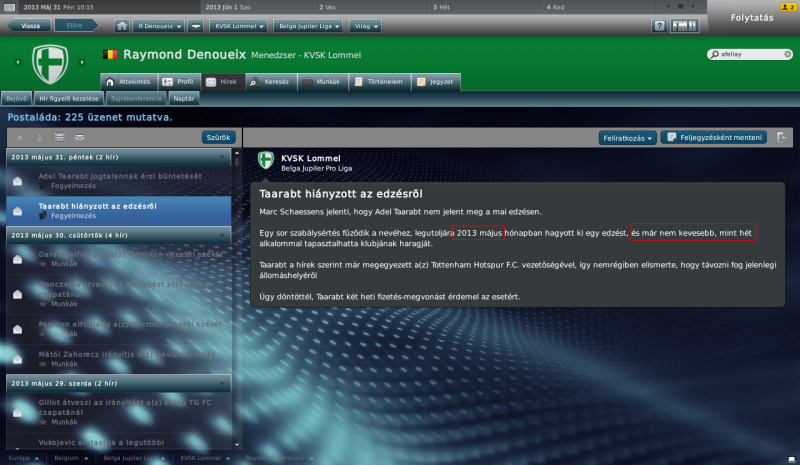
Task: Select the Adel Taarabt jogtalannak érzi message
Action: point(119,181)
